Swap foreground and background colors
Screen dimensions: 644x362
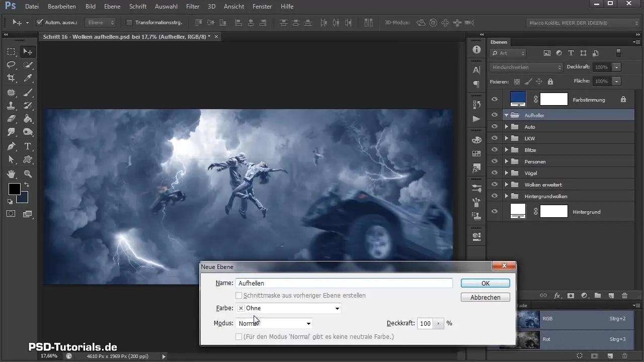(x=27, y=186)
